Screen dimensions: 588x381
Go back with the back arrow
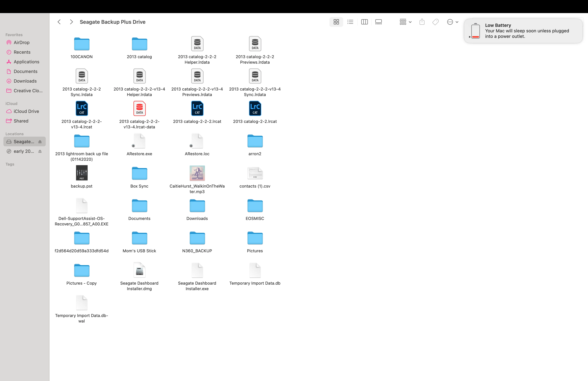pyautogui.click(x=59, y=22)
